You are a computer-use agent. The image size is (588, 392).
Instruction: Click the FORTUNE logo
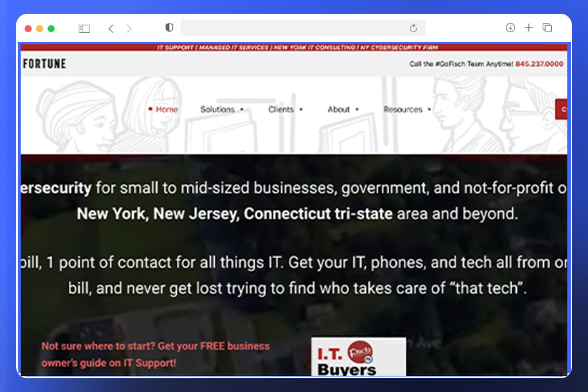coord(44,64)
